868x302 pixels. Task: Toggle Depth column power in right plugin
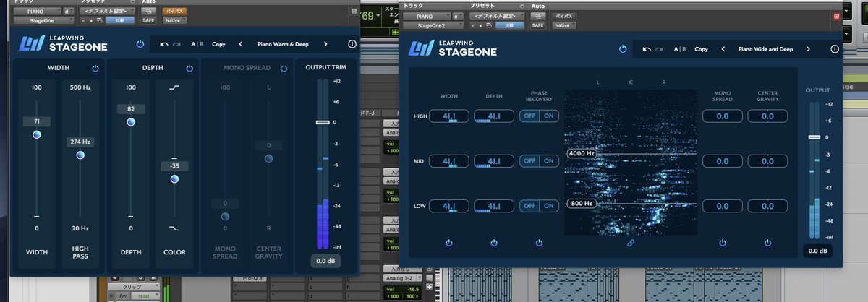[494, 243]
